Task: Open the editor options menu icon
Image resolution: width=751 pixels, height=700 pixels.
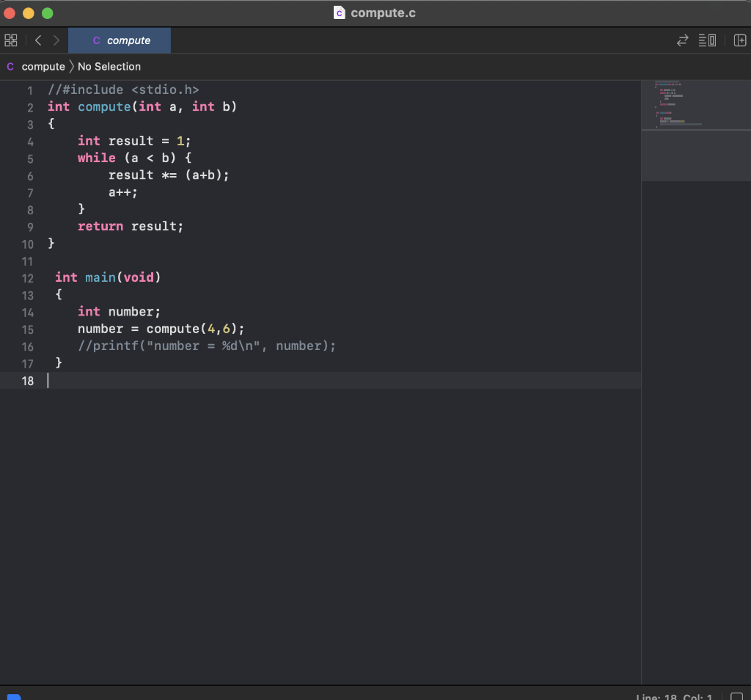Action: click(707, 40)
